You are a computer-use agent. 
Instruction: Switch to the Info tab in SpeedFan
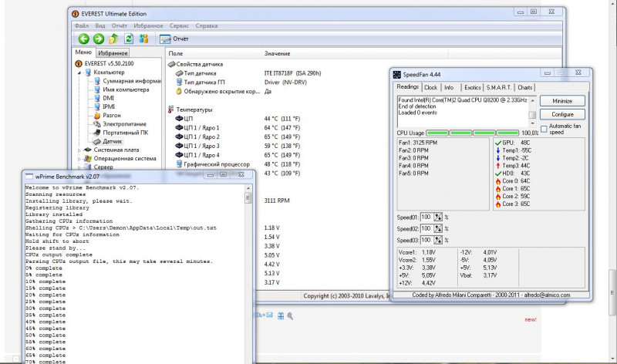click(x=449, y=88)
